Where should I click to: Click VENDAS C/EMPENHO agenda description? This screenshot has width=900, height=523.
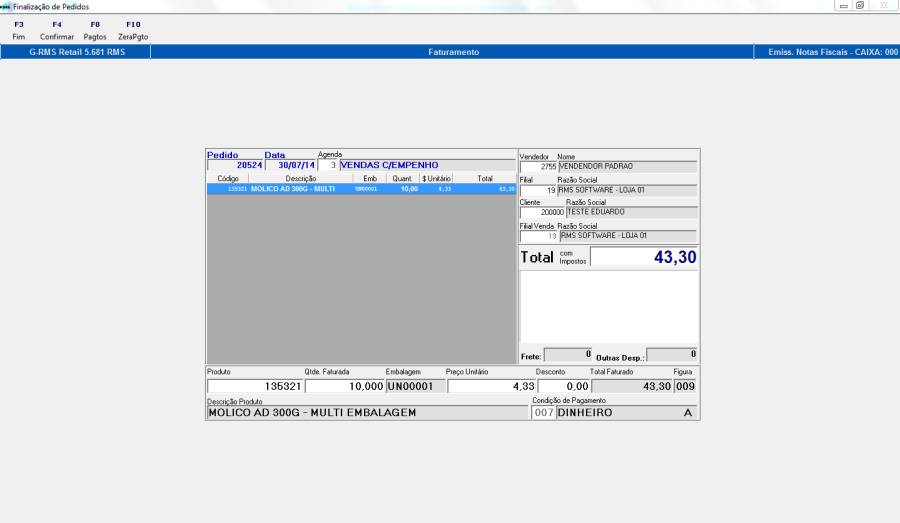428,165
